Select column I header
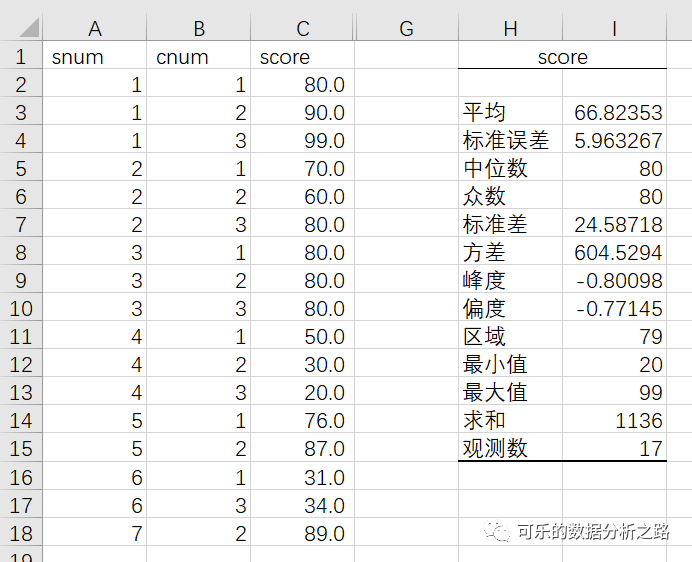 tap(614, 28)
